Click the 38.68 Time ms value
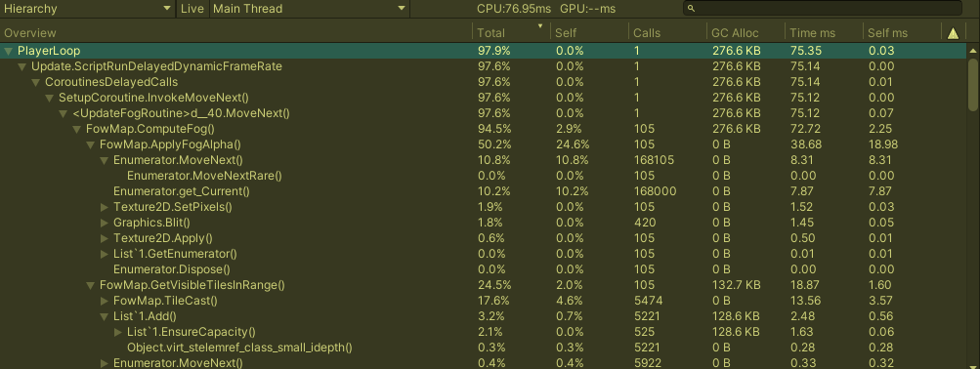Image resolution: width=980 pixels, height=369 pixels. click(x=806, y=144)
